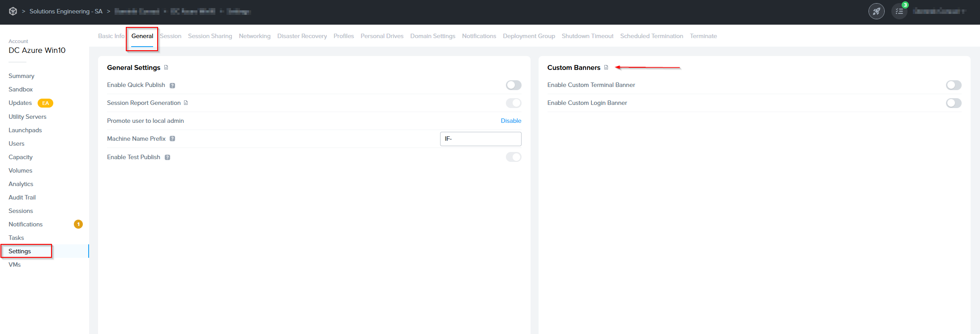Screen dimensions: 980x334
Task: Click Disable link for local admin promotion
Action: [x=510, y=121]
